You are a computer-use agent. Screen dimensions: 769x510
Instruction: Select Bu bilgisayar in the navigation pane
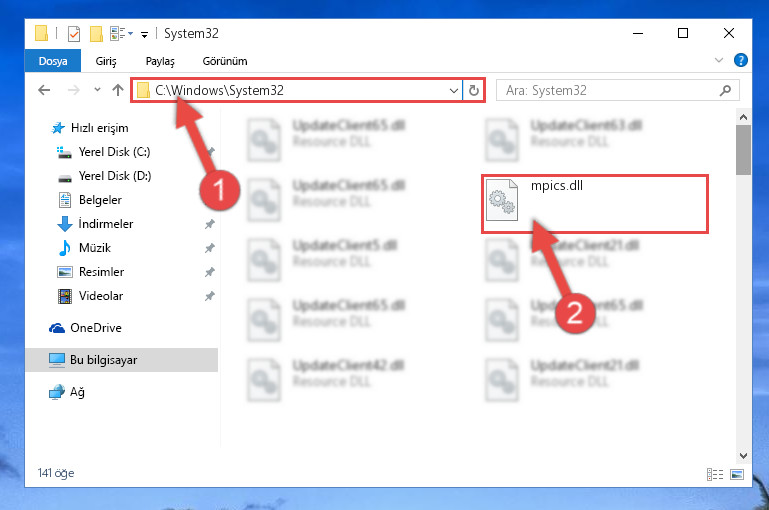coord(121,360)
